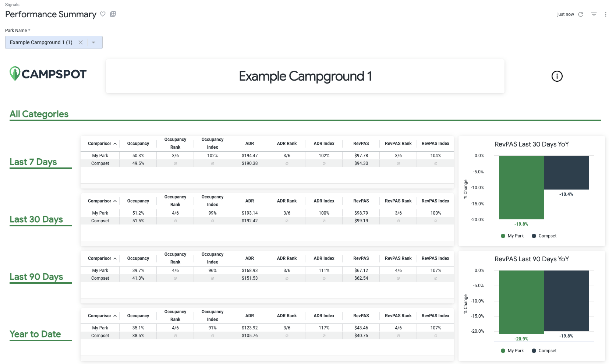
Task: Toggle Compset in the 90 Days chart legend
Action: [544, 350]
